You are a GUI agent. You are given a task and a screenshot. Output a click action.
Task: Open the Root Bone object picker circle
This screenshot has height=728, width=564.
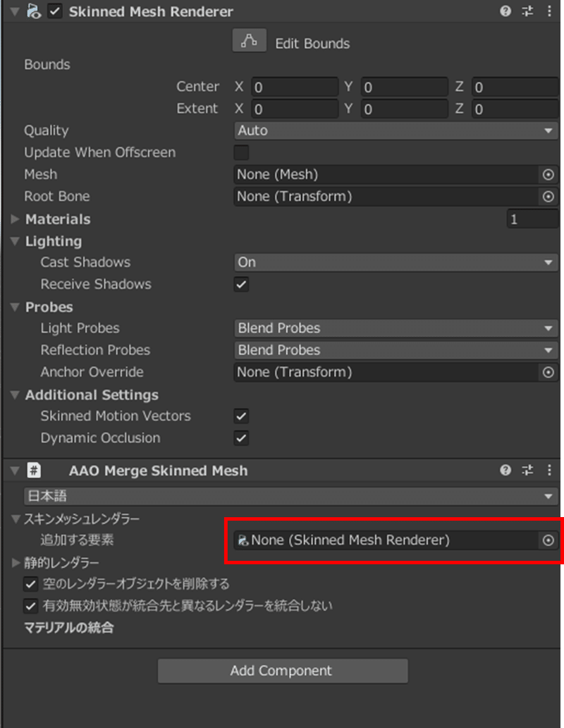[548, 196]
